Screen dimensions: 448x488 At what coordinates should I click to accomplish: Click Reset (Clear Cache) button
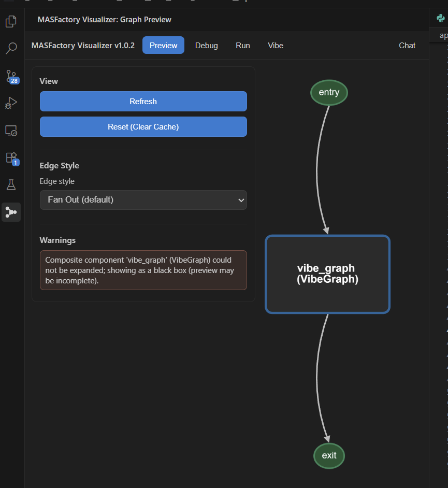tap(143, 127)
